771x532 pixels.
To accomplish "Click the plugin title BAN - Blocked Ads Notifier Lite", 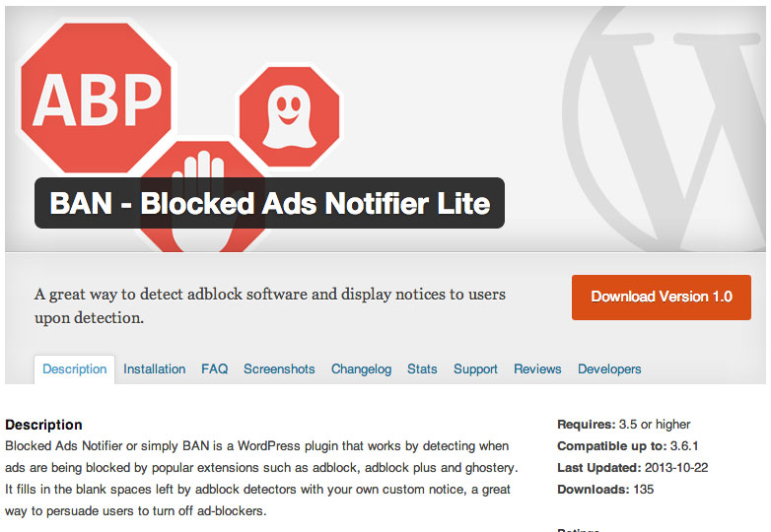I will click(269, 203).
